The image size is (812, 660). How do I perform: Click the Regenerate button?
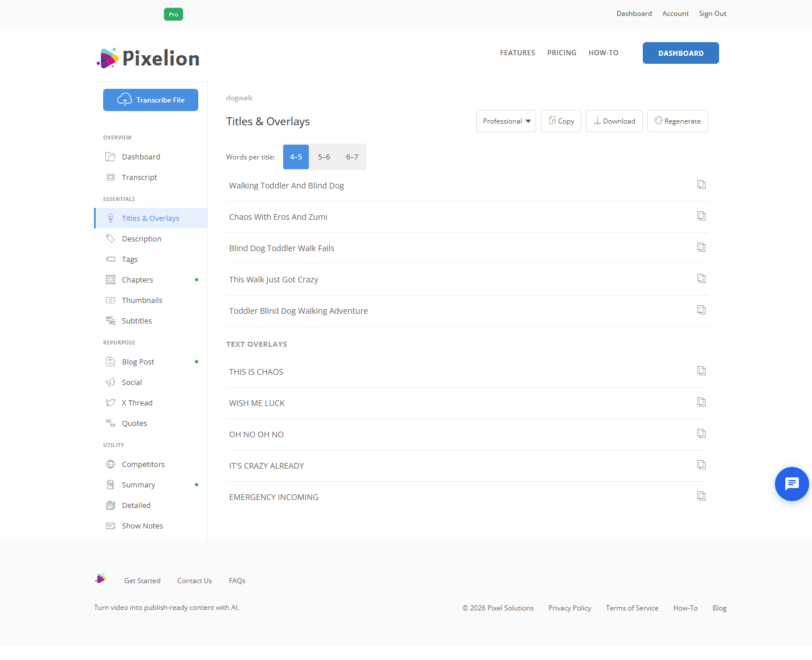coord(678,121)
